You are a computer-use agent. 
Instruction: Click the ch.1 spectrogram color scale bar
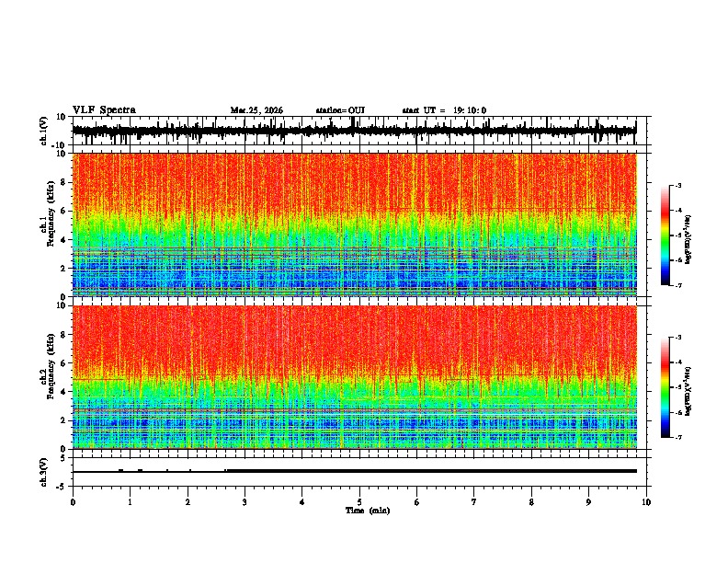(x=665, y=236)
